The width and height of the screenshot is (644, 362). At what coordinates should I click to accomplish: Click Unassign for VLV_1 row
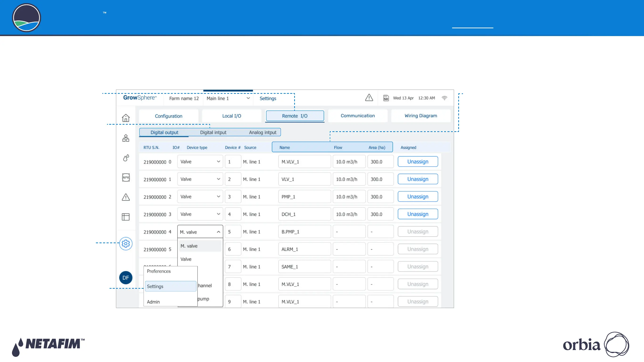point(418,179)
